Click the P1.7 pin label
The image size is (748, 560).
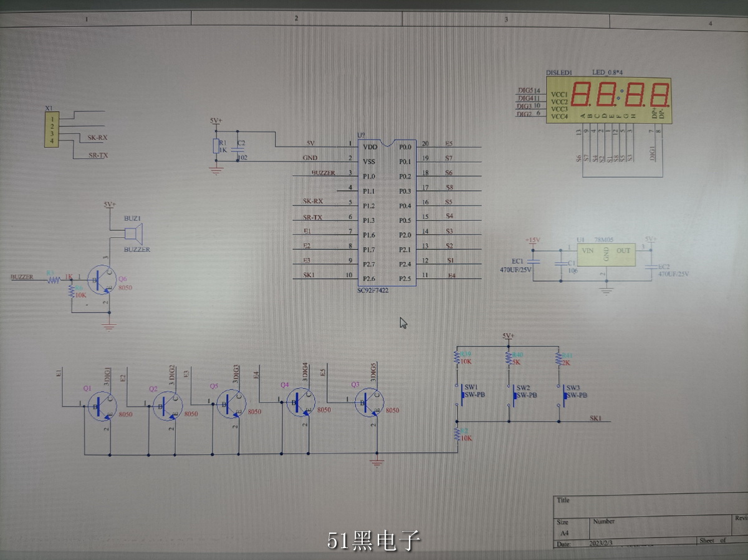coord(369,249)
